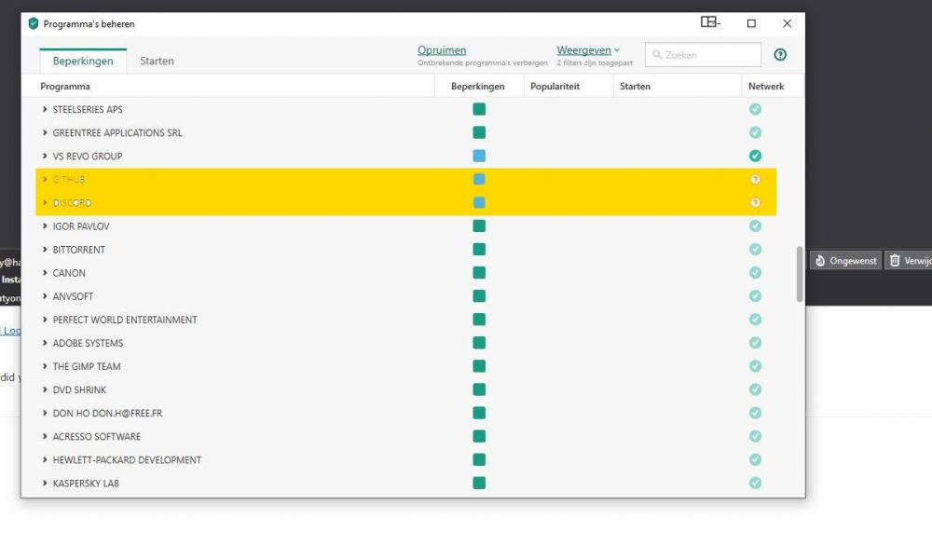Click network status icon for VS REVO GROUP
This screenshot has width=932, height=560.
pyautogui.click(x=755, y=156)
